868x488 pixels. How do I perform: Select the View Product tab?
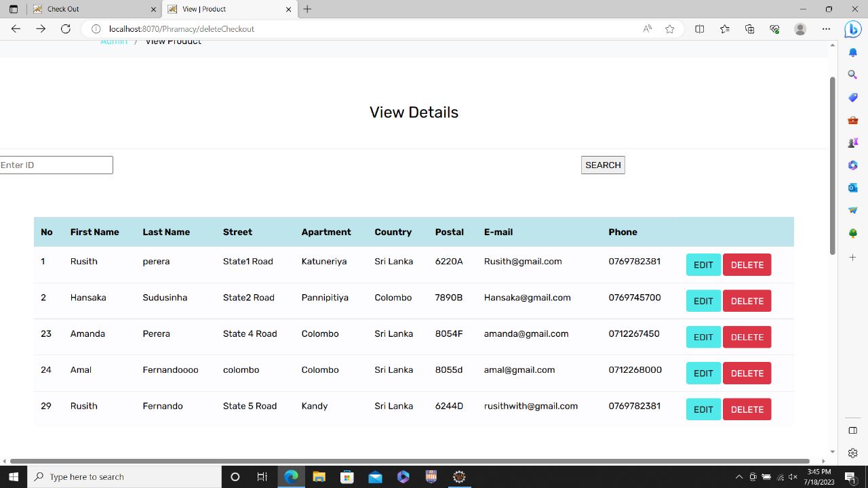tap(203, 9)
